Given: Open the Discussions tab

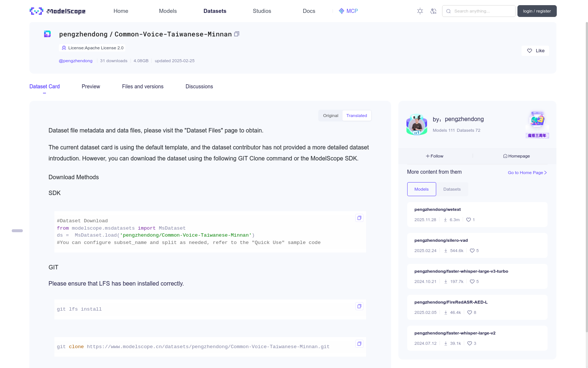Looking at the screenshot, I should click(199, 86).
